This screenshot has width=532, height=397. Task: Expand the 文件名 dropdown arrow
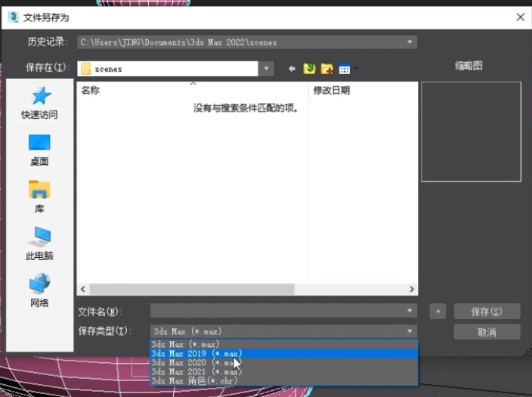coord(410,311)
